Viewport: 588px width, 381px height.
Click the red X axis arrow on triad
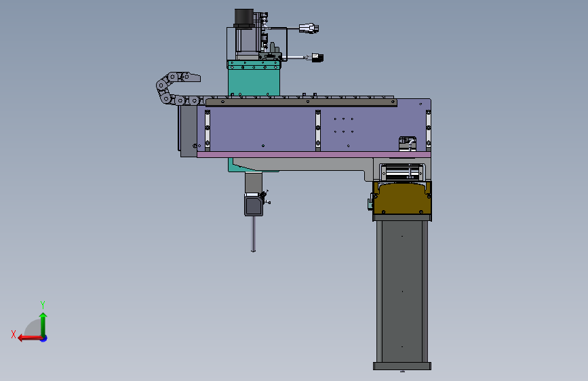(30, 338)
